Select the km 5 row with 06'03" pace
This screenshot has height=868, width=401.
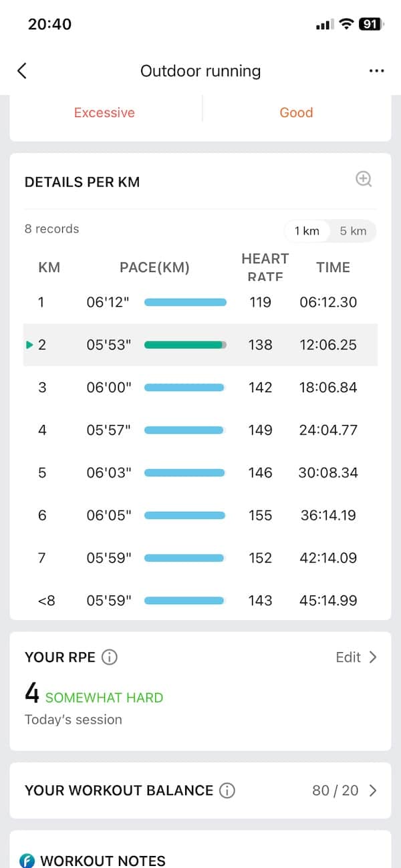pos(200,472)
